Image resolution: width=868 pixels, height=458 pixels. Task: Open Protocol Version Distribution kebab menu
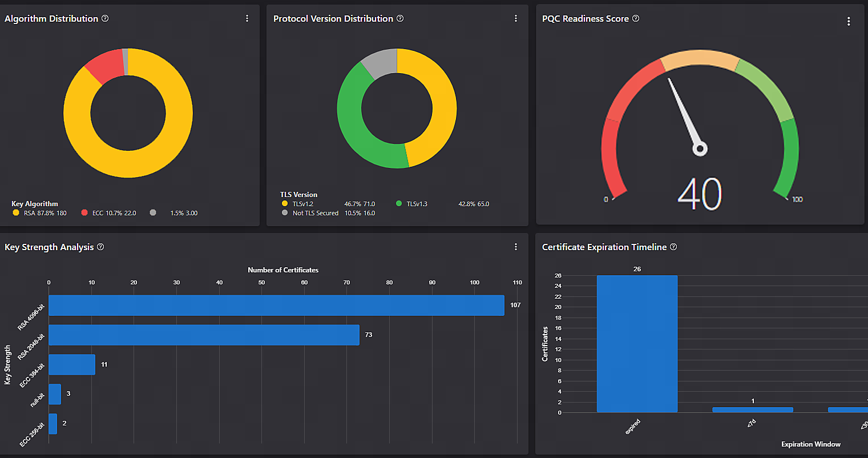(516, 18)
